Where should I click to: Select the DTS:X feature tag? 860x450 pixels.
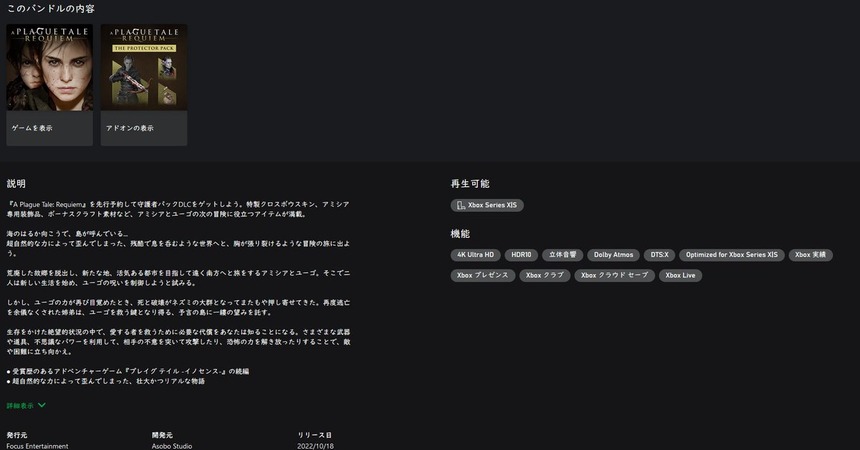(x=659, y=255)
